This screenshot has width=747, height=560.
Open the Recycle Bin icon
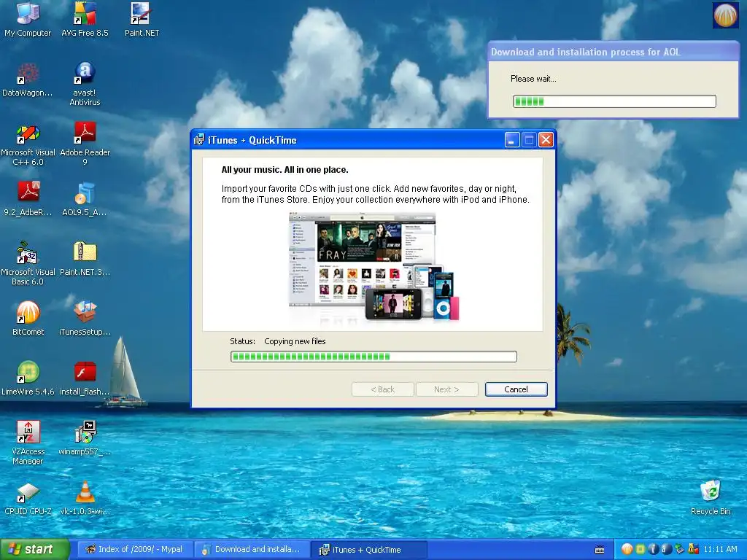pos(711,498)
